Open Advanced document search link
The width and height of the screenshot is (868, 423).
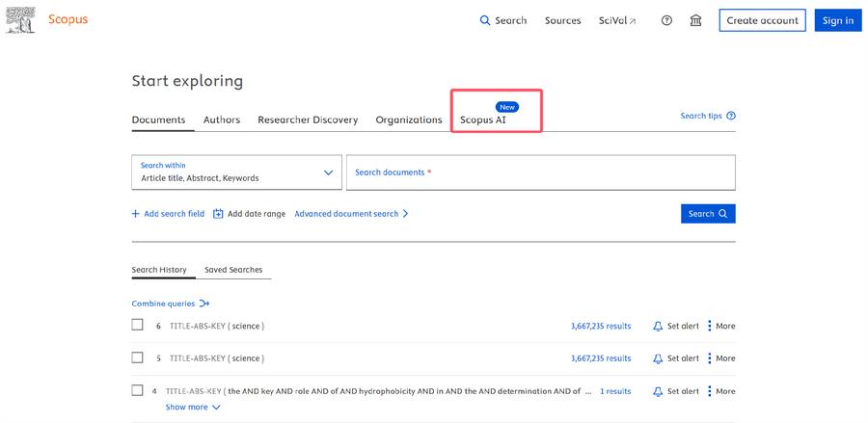(351, 214)
